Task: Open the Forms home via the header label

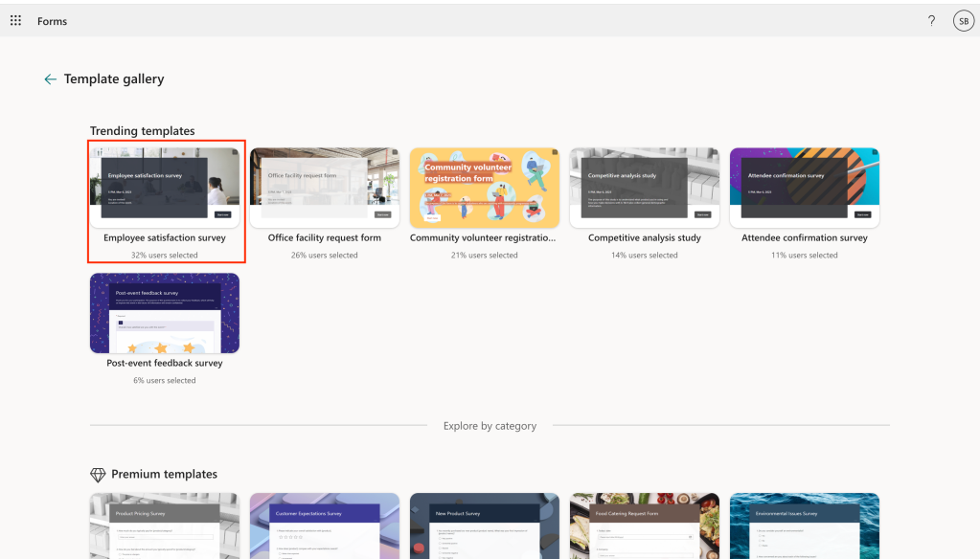Action: click(52, 21)
